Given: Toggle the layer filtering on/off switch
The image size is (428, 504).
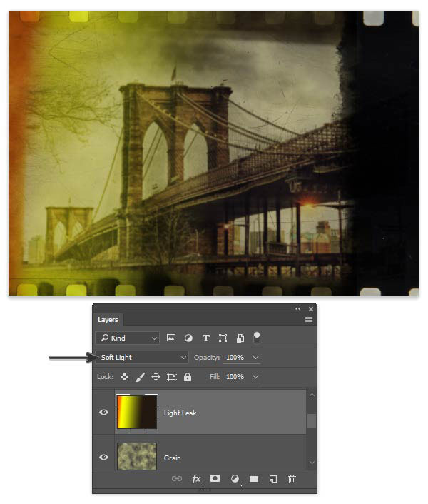Looking at the screenshot, I should 257,338.
